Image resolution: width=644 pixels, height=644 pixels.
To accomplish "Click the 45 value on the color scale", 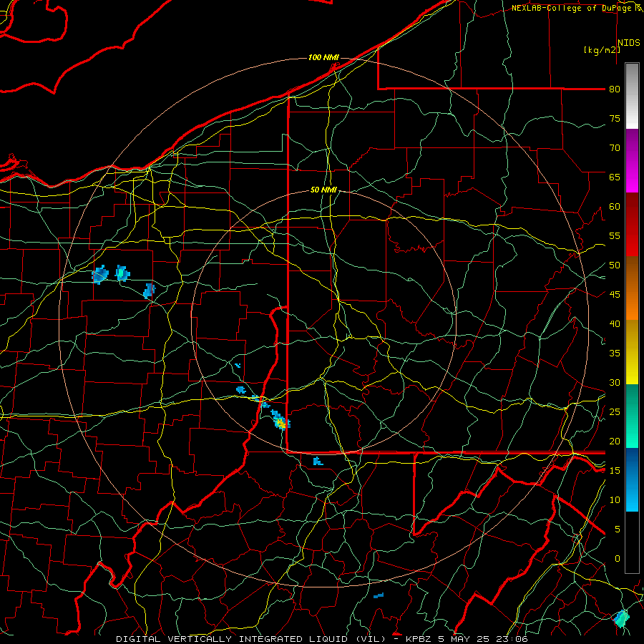I will pyautogui.click(x=615, y=295).
